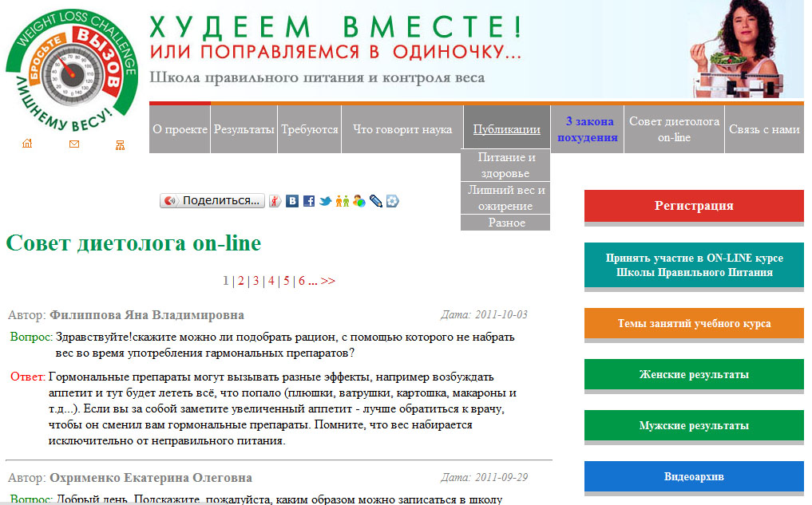
Task: Share via the Facebook icon
Action: coord(309,201)
